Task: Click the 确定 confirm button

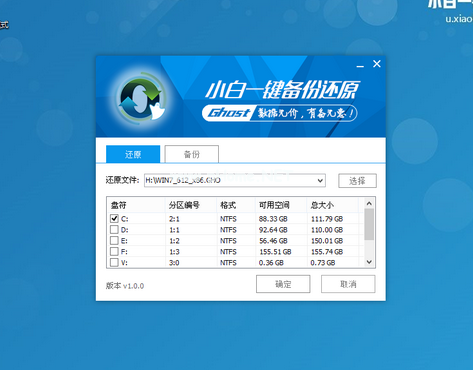Action: click(x=283, y=284)
